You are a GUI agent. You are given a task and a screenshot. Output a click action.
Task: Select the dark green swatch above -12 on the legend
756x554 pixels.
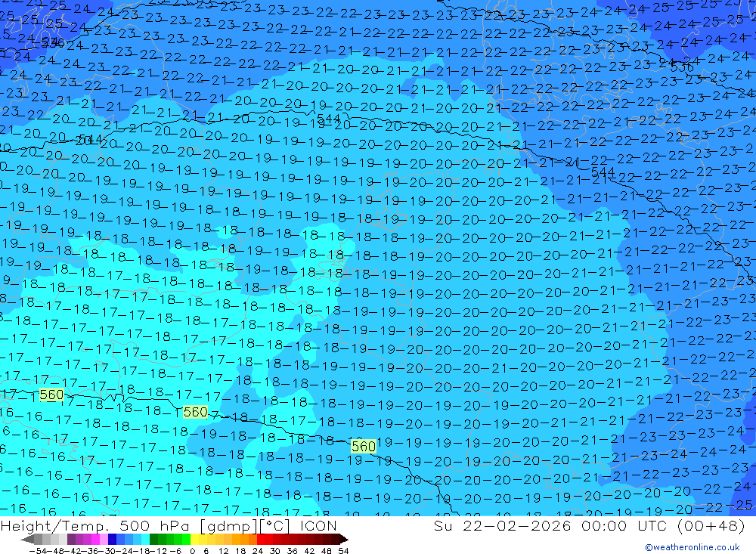click(x=153, y=539)
